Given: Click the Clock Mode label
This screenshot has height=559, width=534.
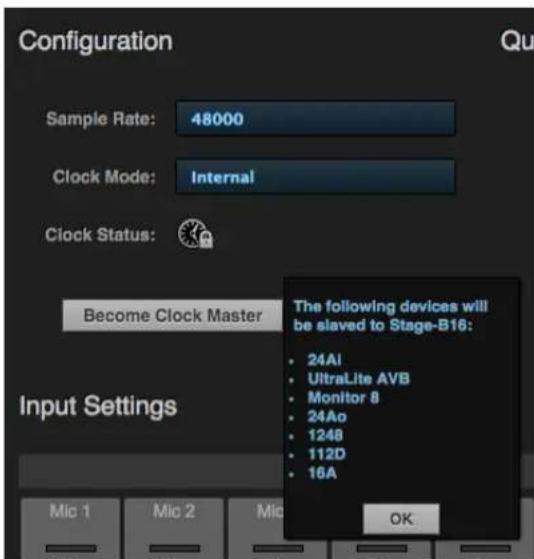Looking at the screenshot, I should click(104, 177).
